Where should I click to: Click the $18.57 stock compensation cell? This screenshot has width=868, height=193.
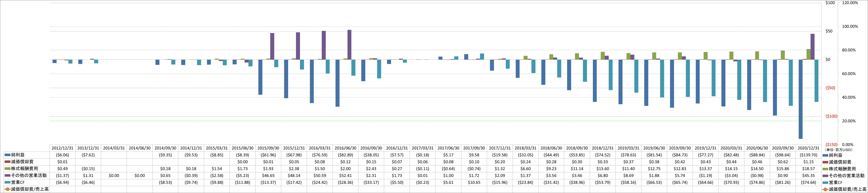[809, 169]
